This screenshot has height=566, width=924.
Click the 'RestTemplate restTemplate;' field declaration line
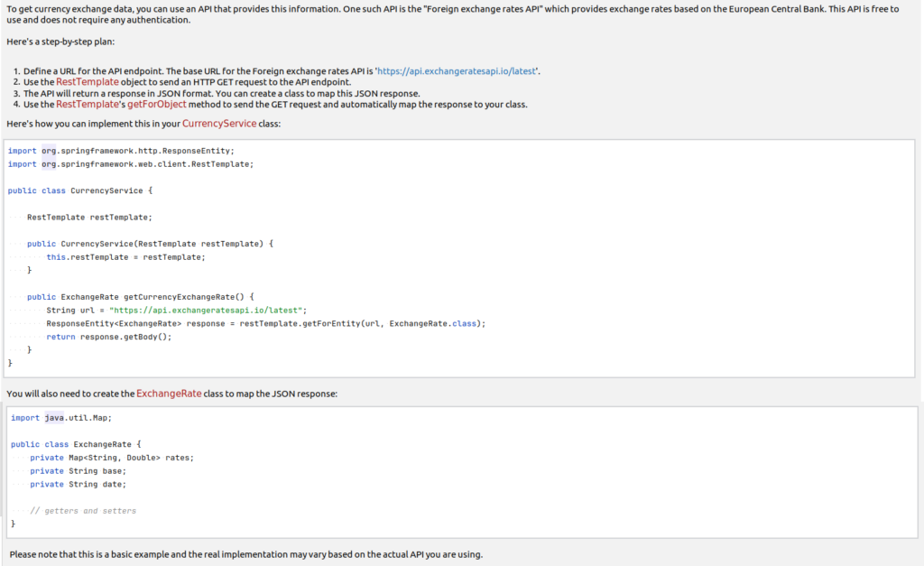[x=89, y=217]
